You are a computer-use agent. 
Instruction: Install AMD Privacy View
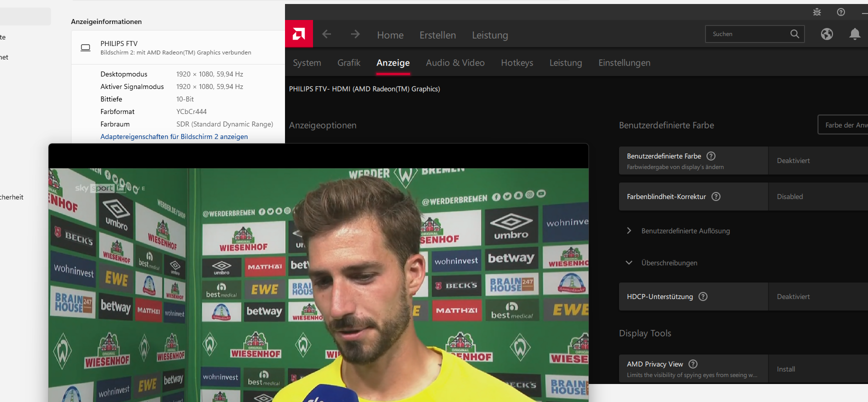tap(818, 369)
